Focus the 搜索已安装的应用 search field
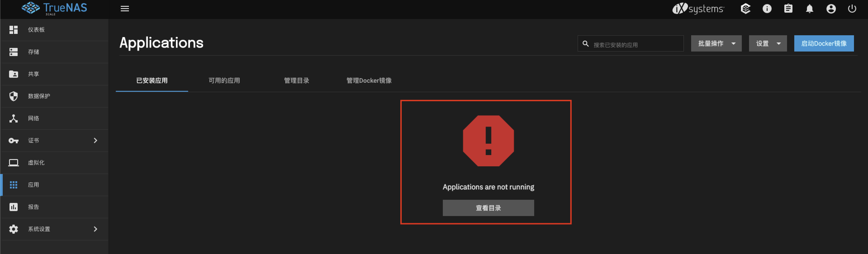The width and height of the screenshot is (868, 254). point(631,44)
